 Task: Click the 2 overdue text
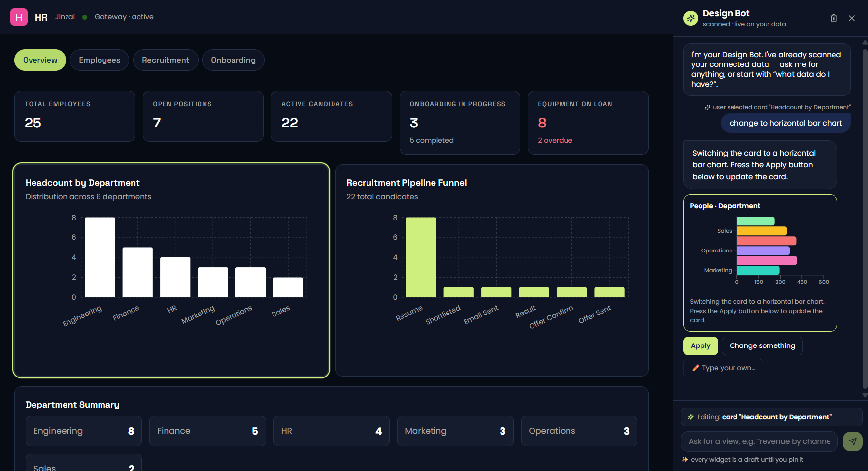click(555, 140)
